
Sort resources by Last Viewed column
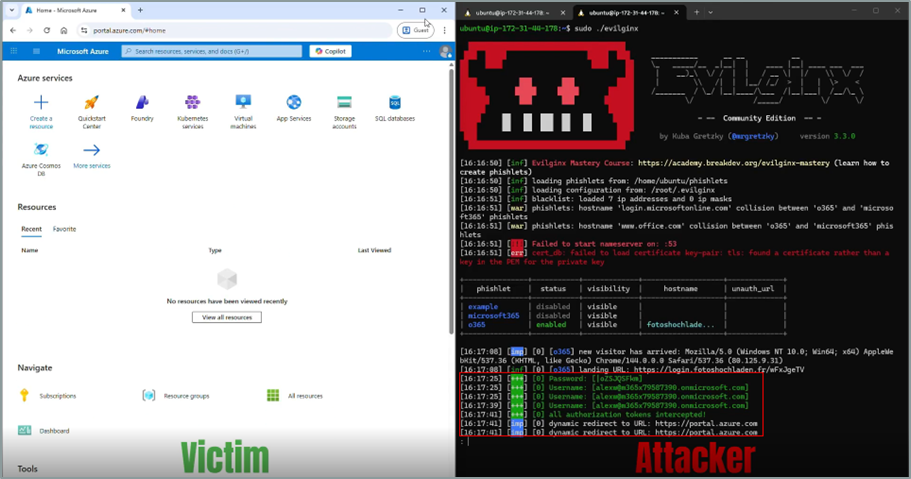[374, 251]
